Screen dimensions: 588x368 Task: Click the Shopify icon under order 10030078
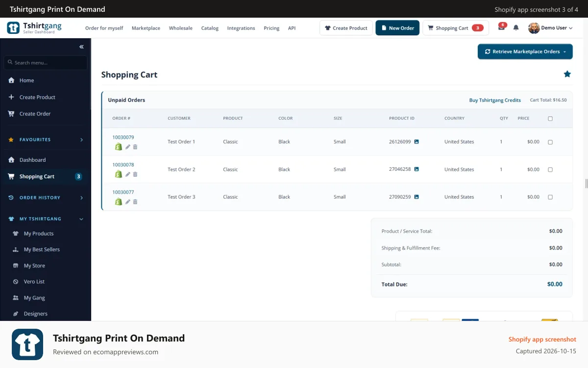click(x=118, y=174)
